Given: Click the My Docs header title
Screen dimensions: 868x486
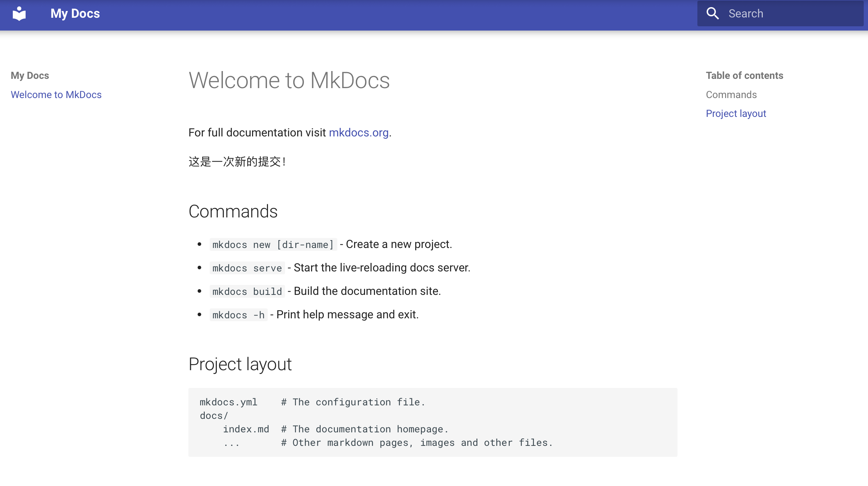Looking at the screenshot, I should point(75,13).
